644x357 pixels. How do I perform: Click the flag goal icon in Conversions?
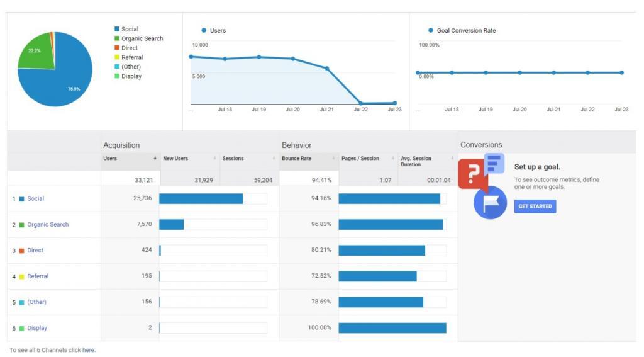490,203
